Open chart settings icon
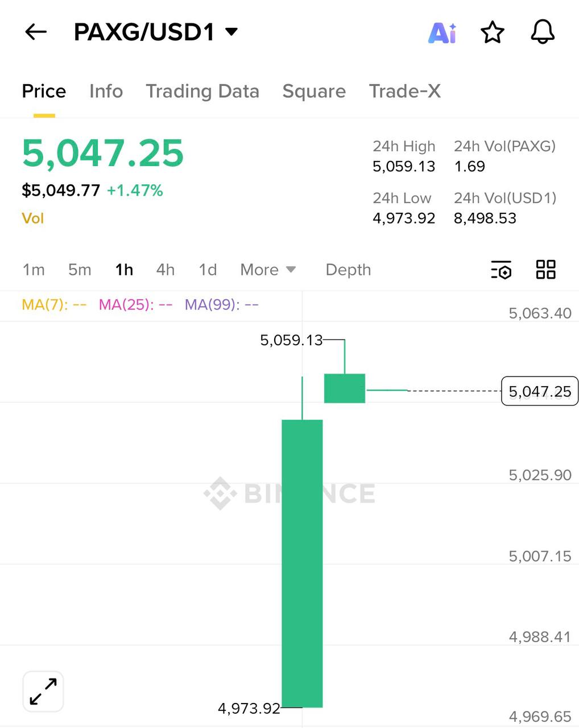Screen dimensions: 579x728 click(501, 270)
